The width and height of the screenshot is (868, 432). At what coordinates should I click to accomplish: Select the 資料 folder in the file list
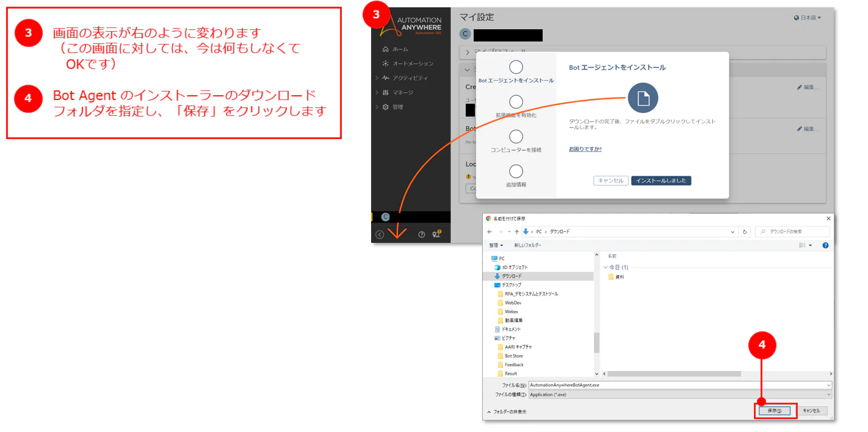(616, 277)
